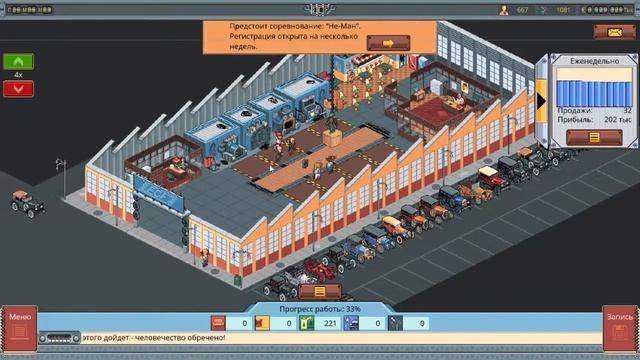640x360 pixels.
Task: Click the blue car polish icon
Action: (x=351, y=323)
